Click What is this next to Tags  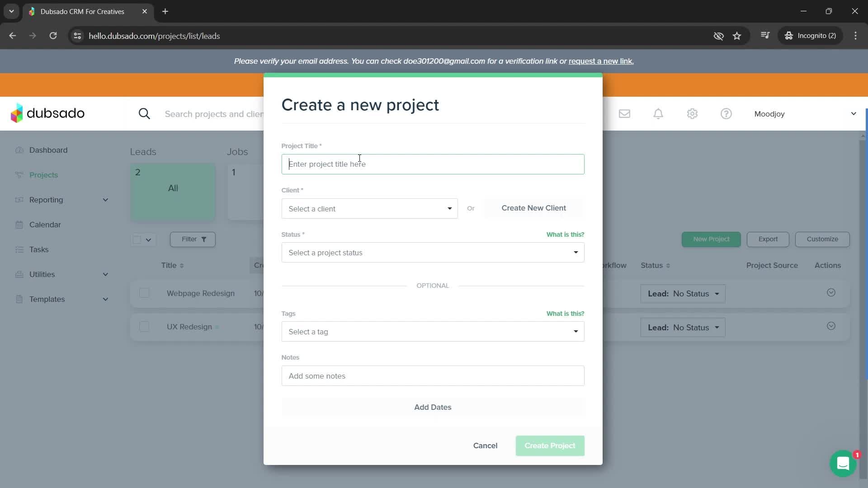[565, 314]
